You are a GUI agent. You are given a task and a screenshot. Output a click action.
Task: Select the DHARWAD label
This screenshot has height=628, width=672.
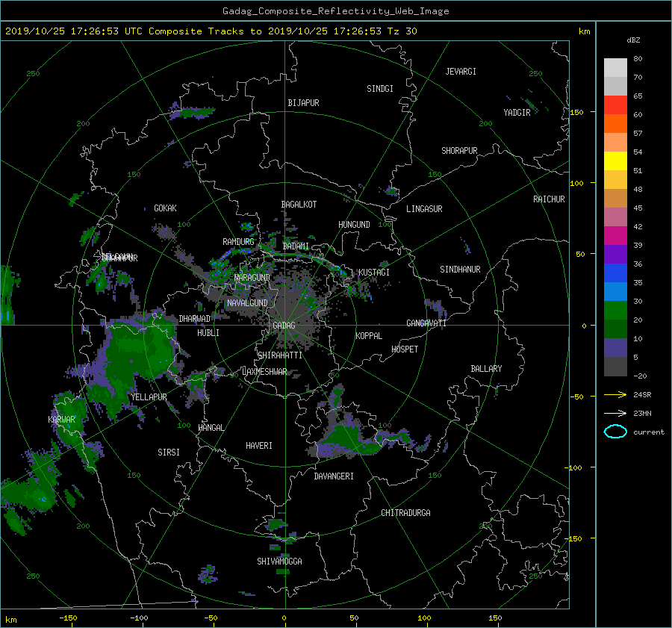(x=195, y=319)
